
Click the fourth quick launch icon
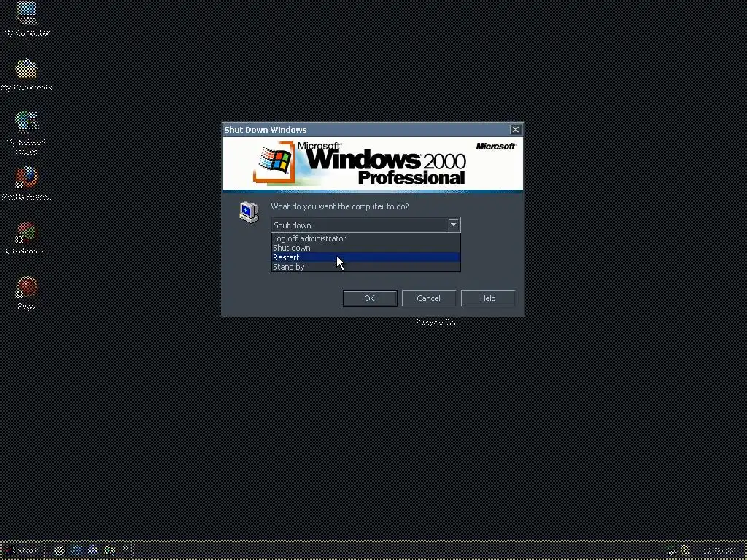(x=109, y=551)
